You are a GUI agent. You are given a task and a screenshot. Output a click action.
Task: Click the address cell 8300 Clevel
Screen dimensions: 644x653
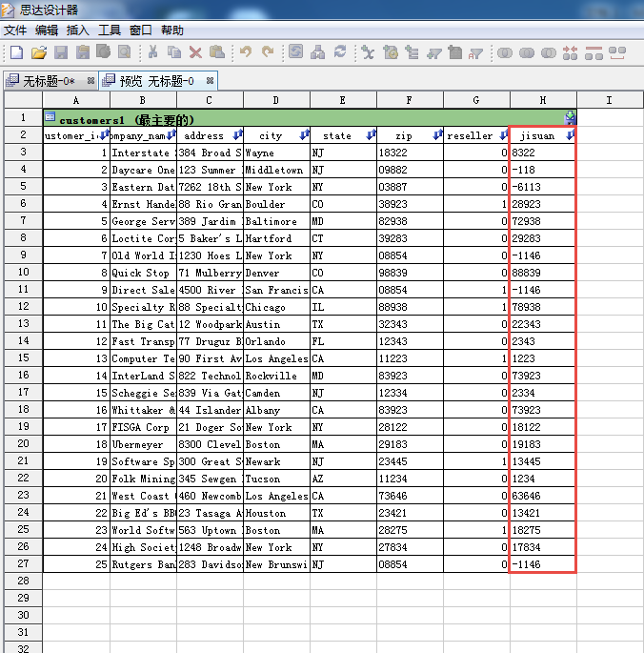pyautogui.click(x=210, y=444)
